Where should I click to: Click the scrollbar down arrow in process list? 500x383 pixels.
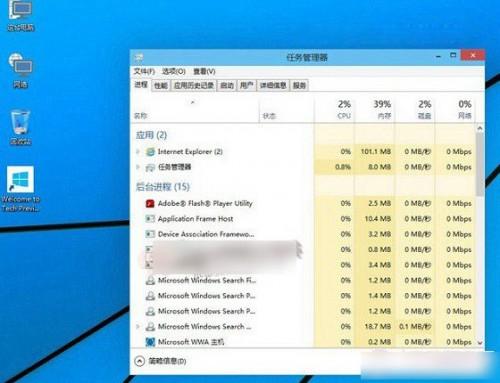click(x=480, y=343)
